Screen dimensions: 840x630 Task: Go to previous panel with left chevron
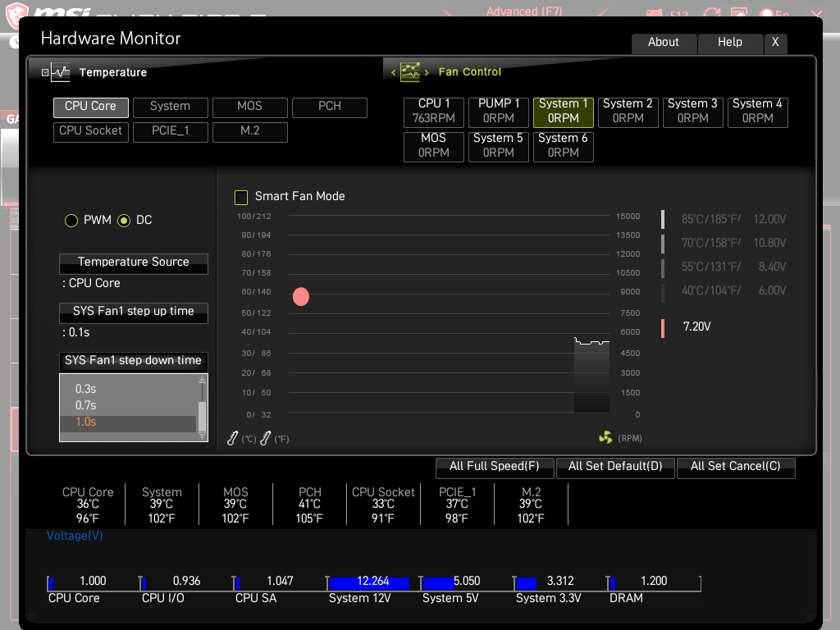[393, 72]
